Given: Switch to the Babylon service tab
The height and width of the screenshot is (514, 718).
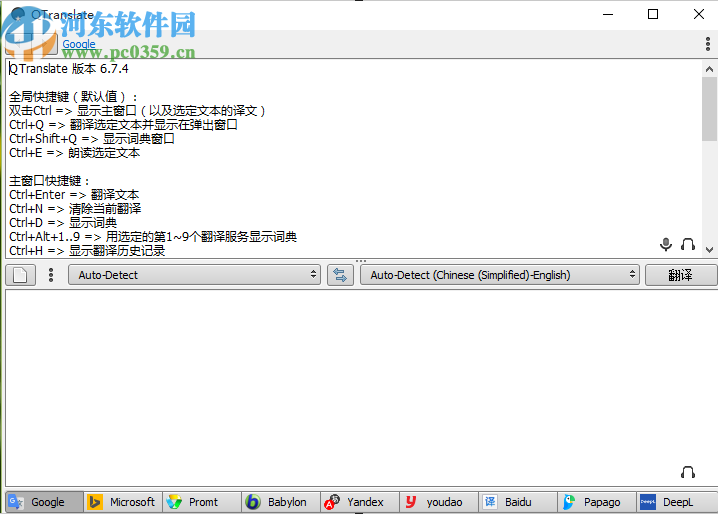Looking at the screenshot, I should [280, 502].
